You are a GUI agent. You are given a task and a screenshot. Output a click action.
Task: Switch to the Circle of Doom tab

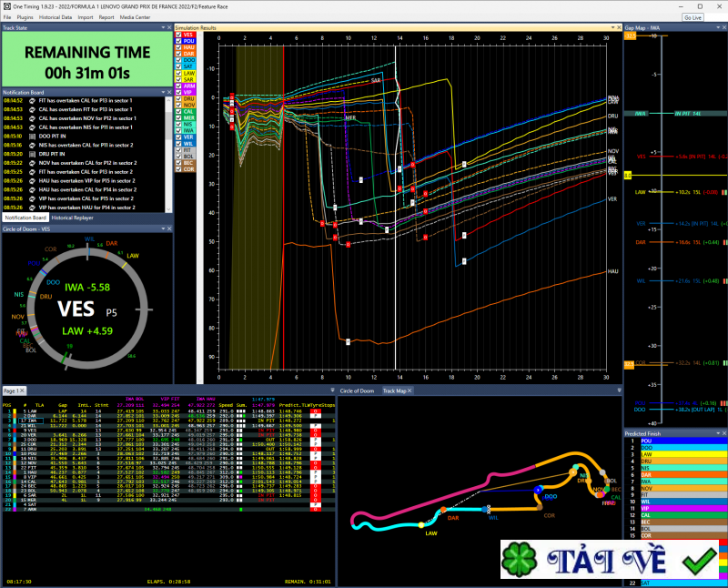coord(357,390)
